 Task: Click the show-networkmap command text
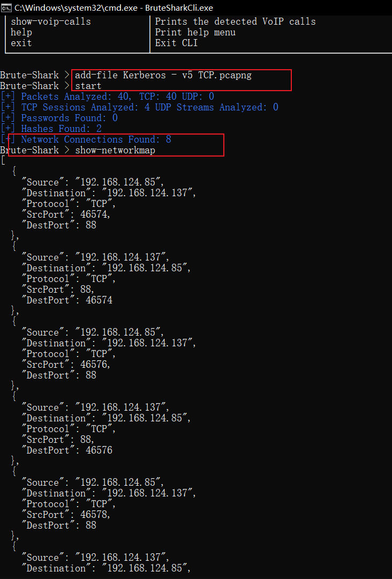click(115, 150)
